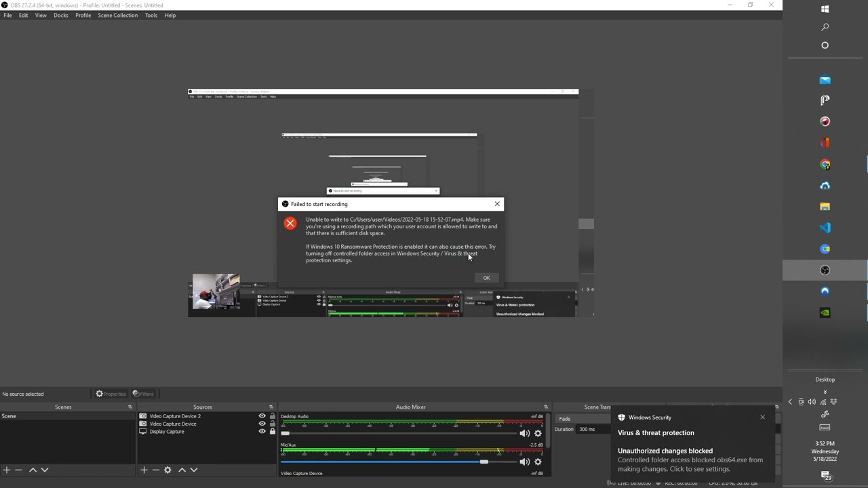Image resolution: width=868 pixels, height=488 pixels.
Task: Add a new scene with the plus icon
Action: point(6,470)
